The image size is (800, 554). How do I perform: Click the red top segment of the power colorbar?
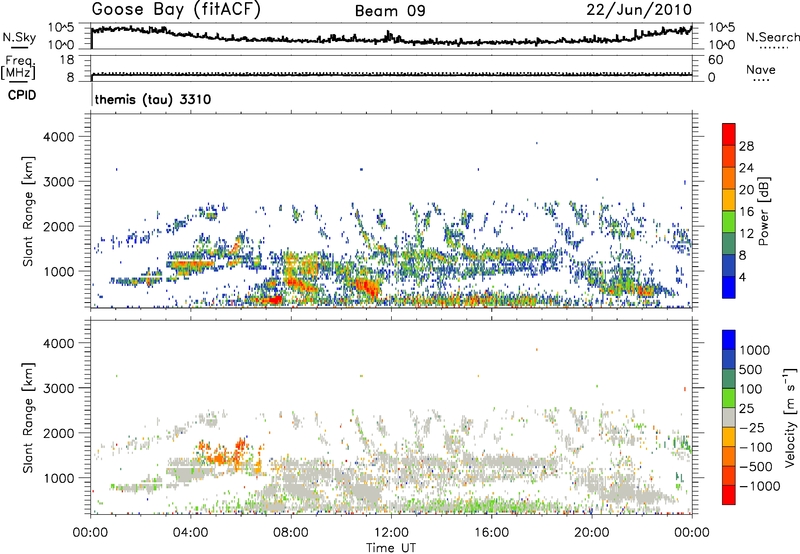click(729, 134)
